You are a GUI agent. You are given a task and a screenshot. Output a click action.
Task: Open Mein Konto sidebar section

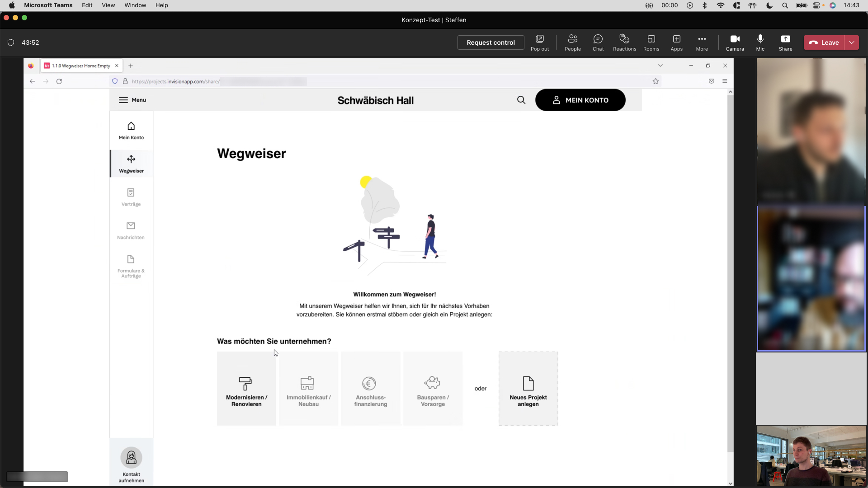coord(131,131)
